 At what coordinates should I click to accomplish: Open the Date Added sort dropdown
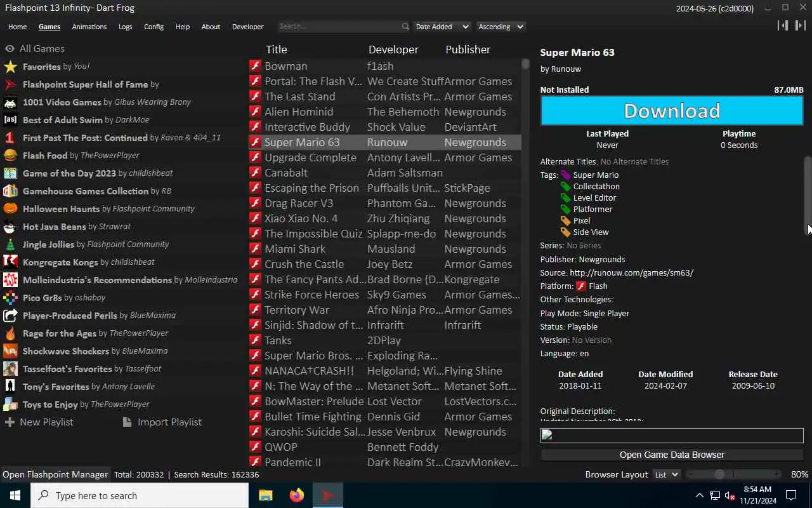point(442,27)
